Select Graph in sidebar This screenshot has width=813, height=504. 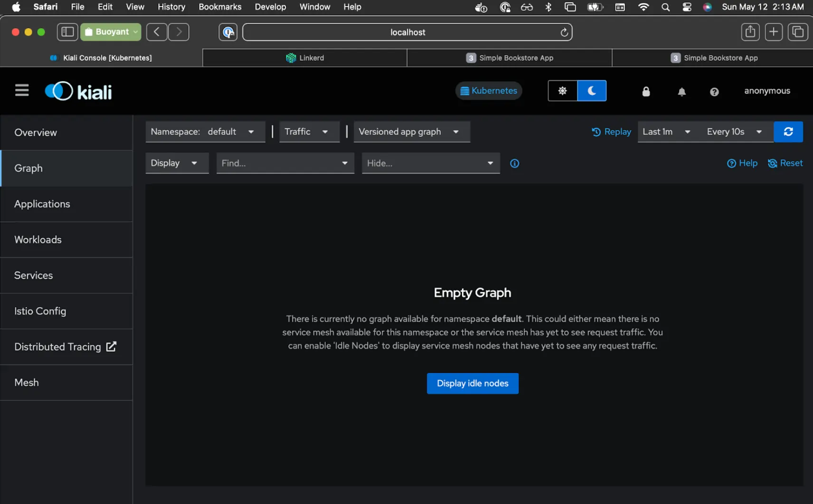(x=66, y=168)
